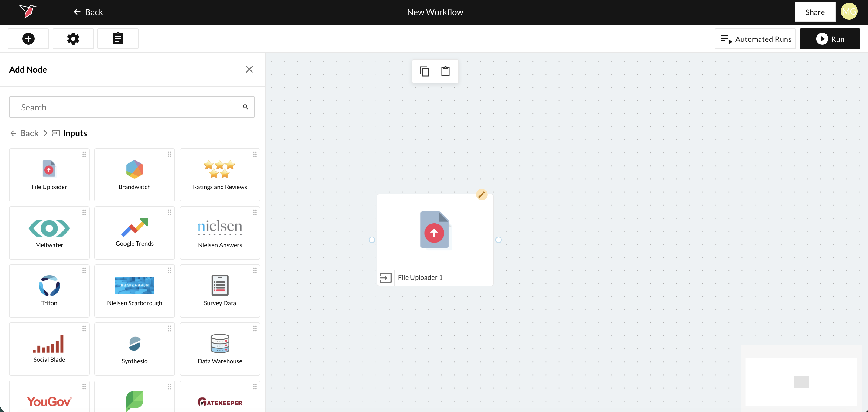Click the Share button
The height and width of the screenshot is (412, 868).
[815, 12]
